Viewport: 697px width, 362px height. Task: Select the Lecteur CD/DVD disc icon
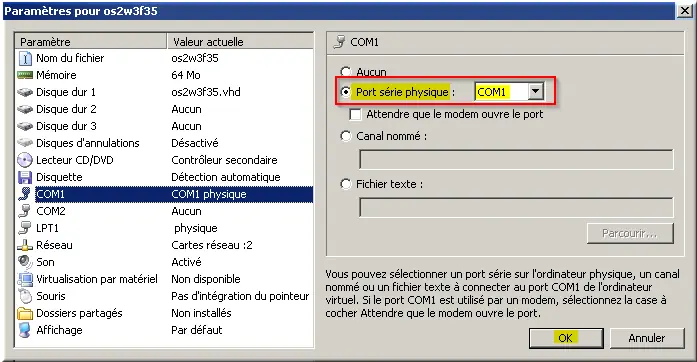pyautogui.click(x=25, y=160)
